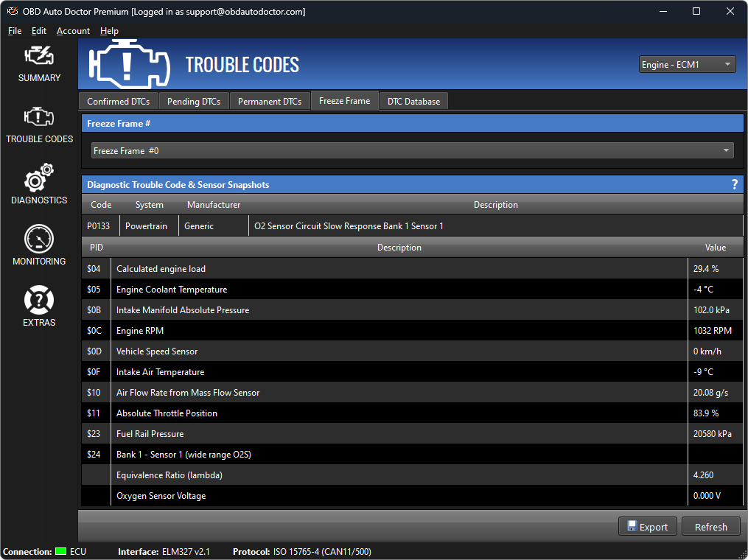Click the help question mark icon

[735, 185]
